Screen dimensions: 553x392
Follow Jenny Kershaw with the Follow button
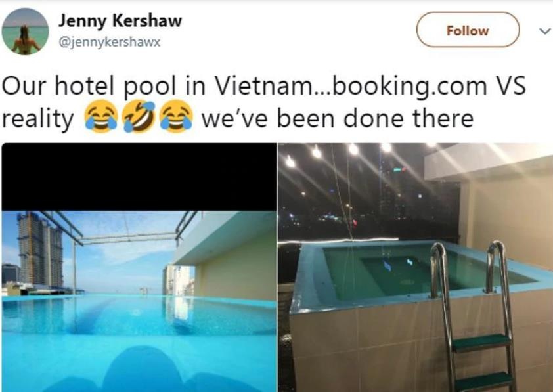pos(468,30)
